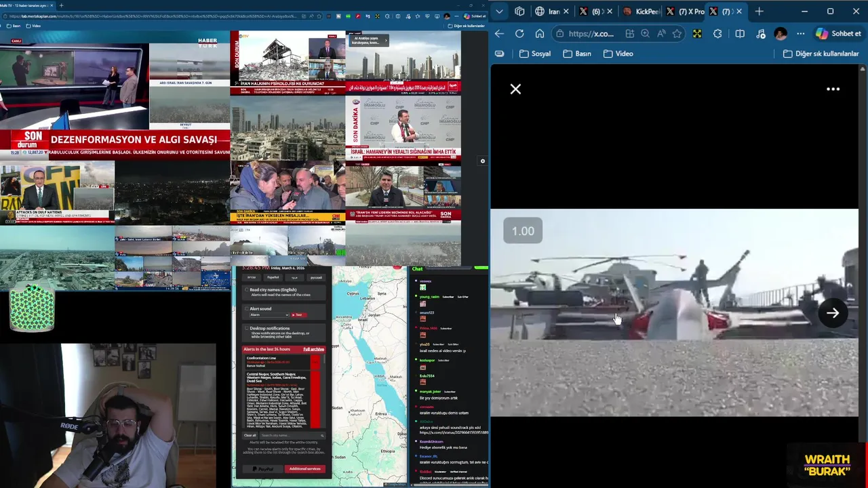Activate Read Aloud icon in address bar
868x488 pixels.
661,33
